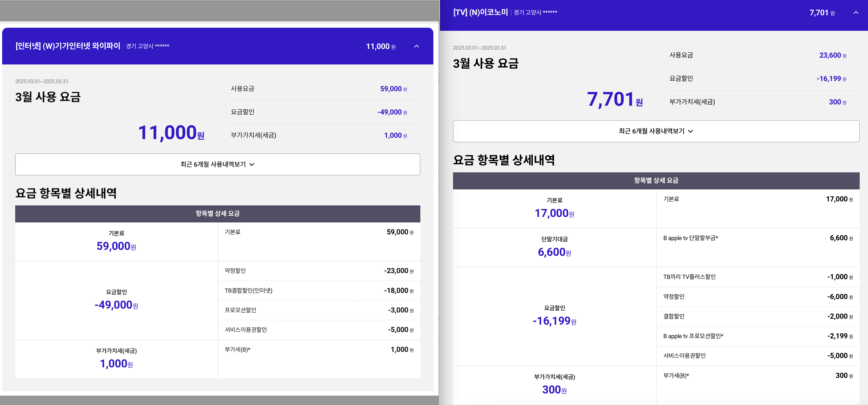Click 부가가치세(세금) 1,000원 category cell
Screen dimensions: 868x405
point(116,359)
